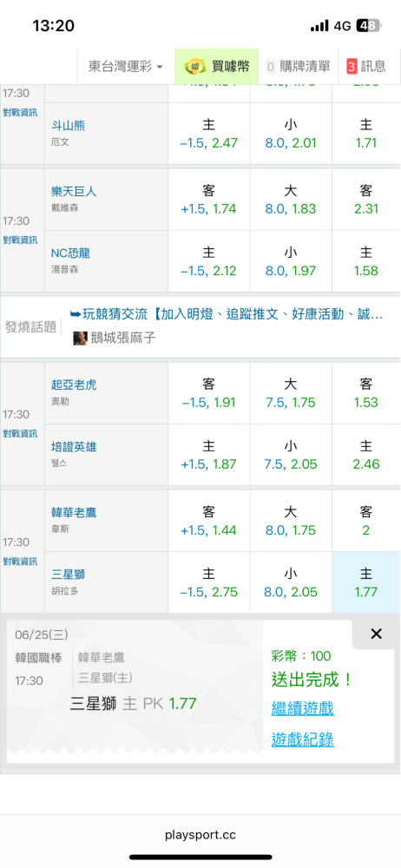Select 起亞老虎 大 7.5, 1.75 over option
This screenshot has width=401, height=868.
coord(291,393)
